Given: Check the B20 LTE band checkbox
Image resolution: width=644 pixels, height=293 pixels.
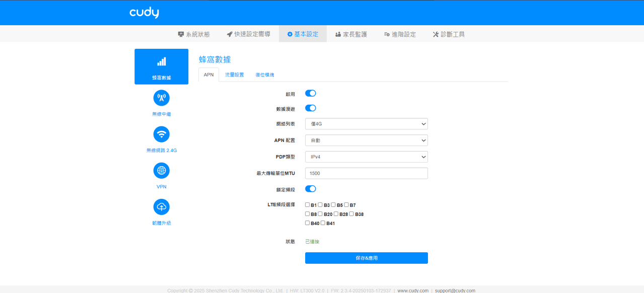Looking at the screenshot, I should pos(320,214).
